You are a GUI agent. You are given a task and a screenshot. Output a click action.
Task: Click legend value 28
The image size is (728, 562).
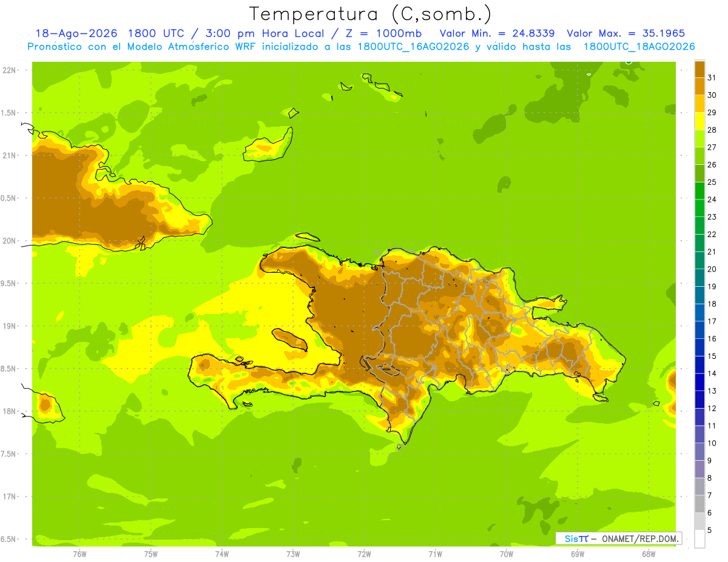pyautogui.click(x=712, y=129)
